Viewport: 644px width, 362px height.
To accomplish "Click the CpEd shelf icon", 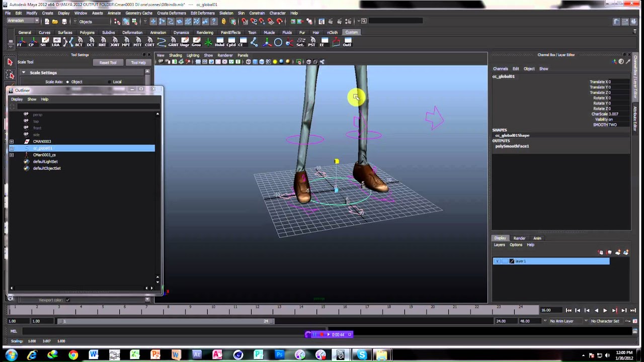I will (x=231, y=42).
